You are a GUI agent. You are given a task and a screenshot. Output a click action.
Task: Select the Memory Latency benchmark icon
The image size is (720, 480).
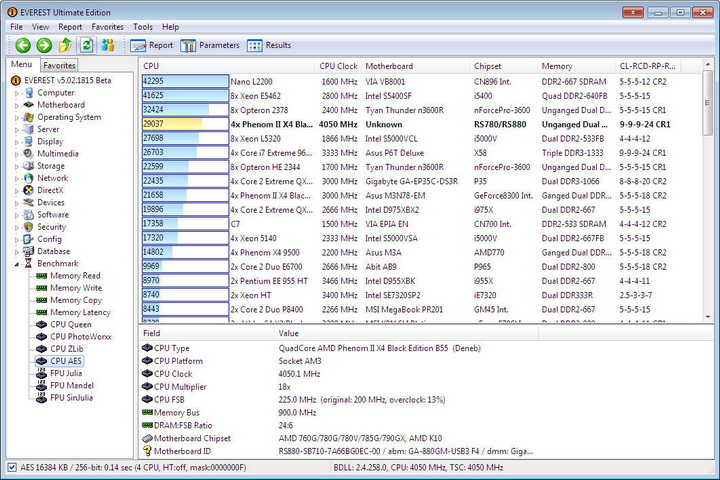[41, 312]
